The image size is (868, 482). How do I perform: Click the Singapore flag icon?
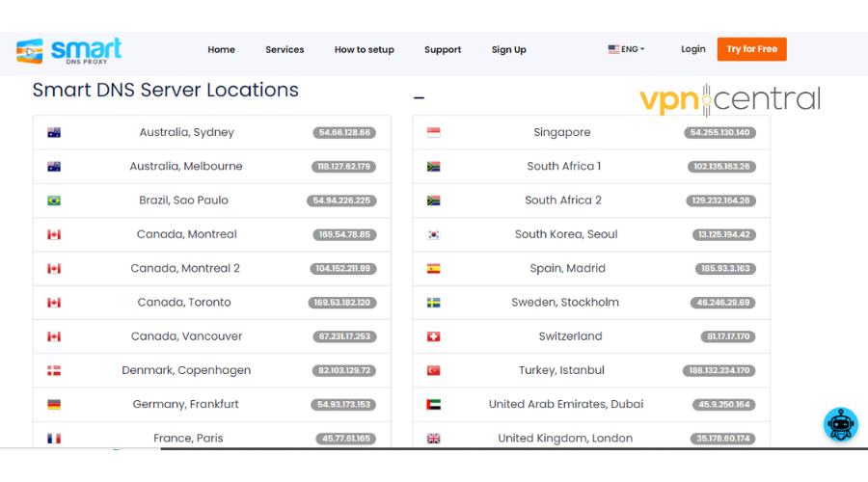click(433, 133)
